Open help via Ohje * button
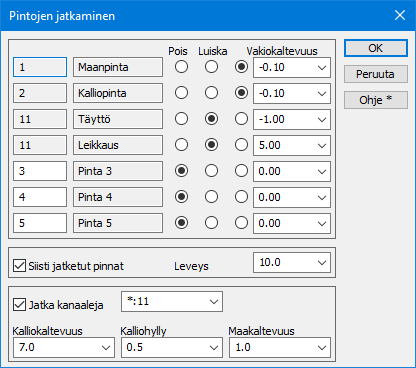The height and width of the screenshot is (368, 416). click(x=376, y=100)
